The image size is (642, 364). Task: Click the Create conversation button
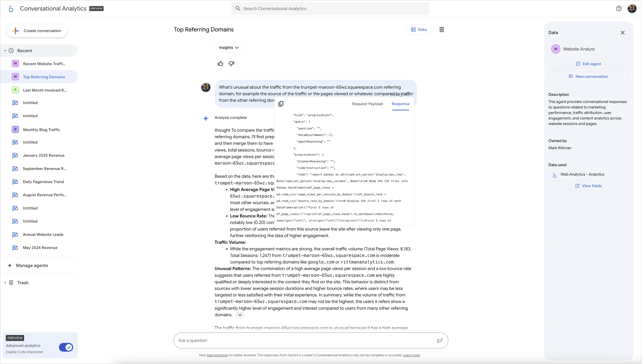coord(37,31)
